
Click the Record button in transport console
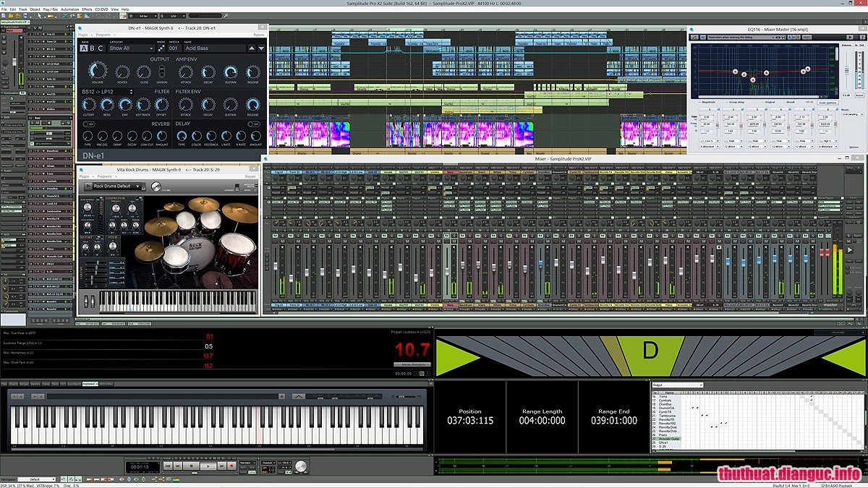(231, 466)
